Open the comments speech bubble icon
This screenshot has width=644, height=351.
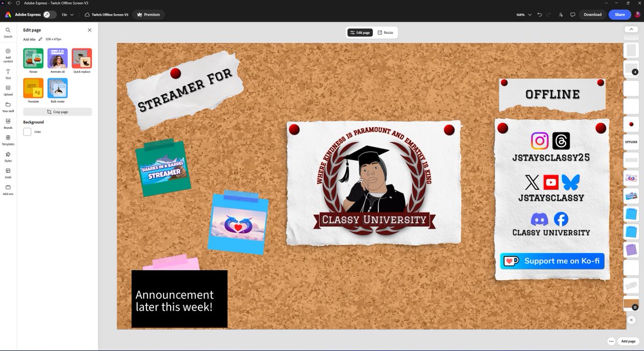573,14
